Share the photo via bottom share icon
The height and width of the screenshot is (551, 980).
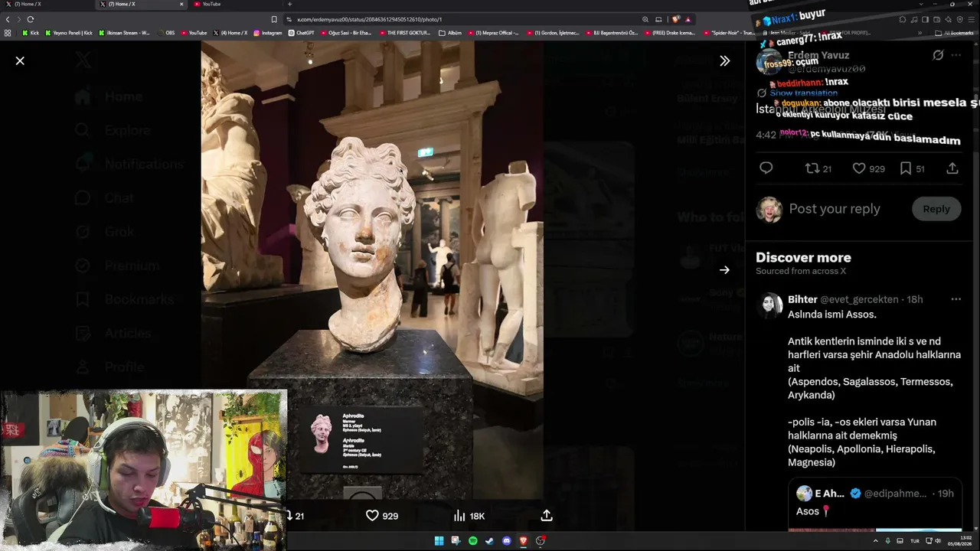coord(547,516)
